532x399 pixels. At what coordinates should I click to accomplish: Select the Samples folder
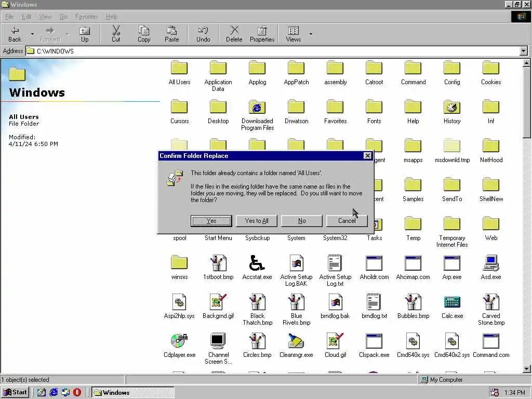[x=413, y=190]
